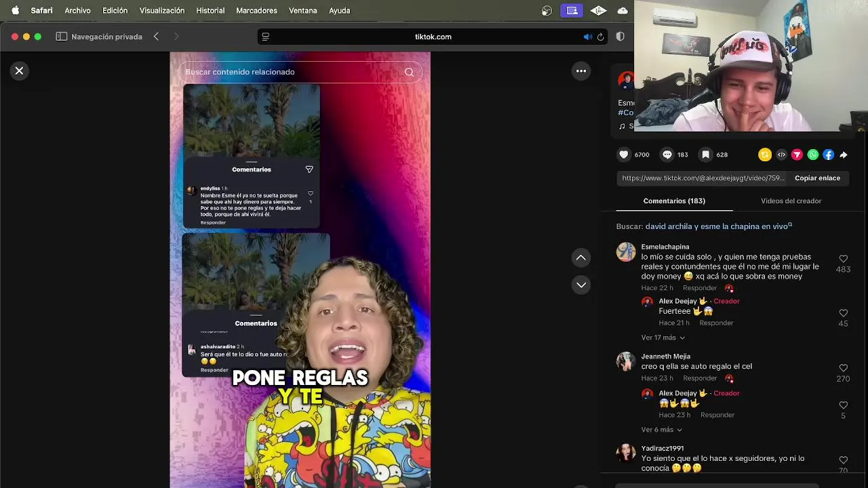
Task: Go to next video with down chevron
Action: click(581, 285)
